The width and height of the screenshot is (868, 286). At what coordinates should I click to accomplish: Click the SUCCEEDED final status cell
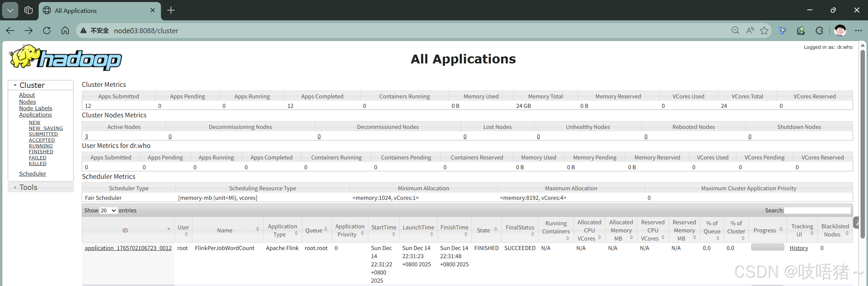[520, 248]
